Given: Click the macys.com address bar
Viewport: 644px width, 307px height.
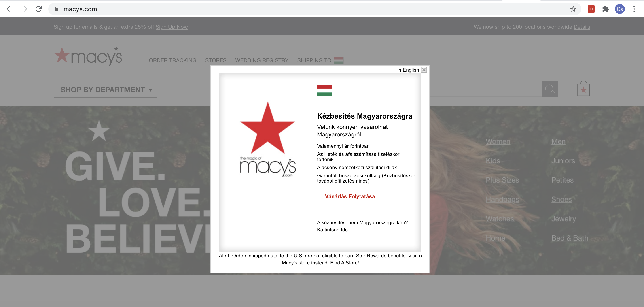Looking at the screenshot, I should pos(315,9).
